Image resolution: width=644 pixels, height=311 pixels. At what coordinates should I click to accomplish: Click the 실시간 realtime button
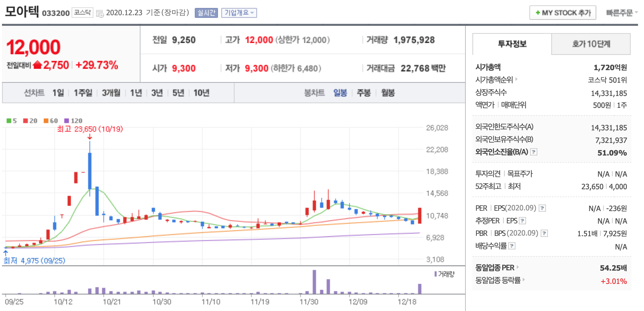tap(206, 13)
